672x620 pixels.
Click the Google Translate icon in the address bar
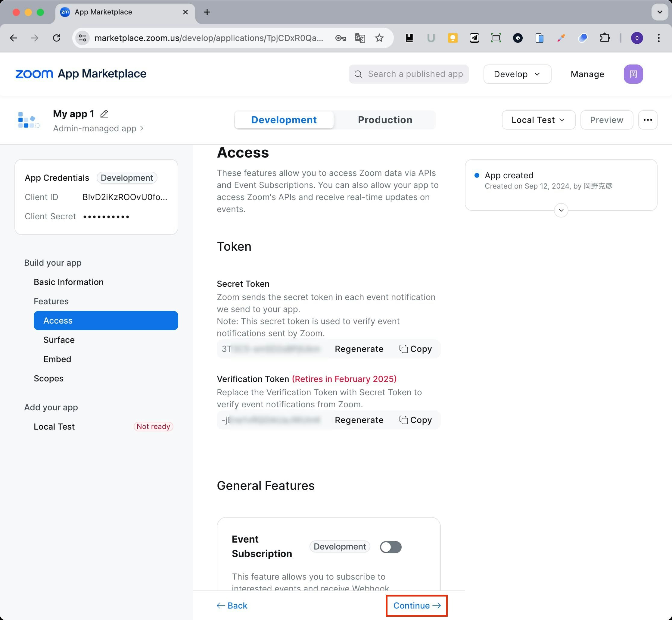tap(360, 38)
